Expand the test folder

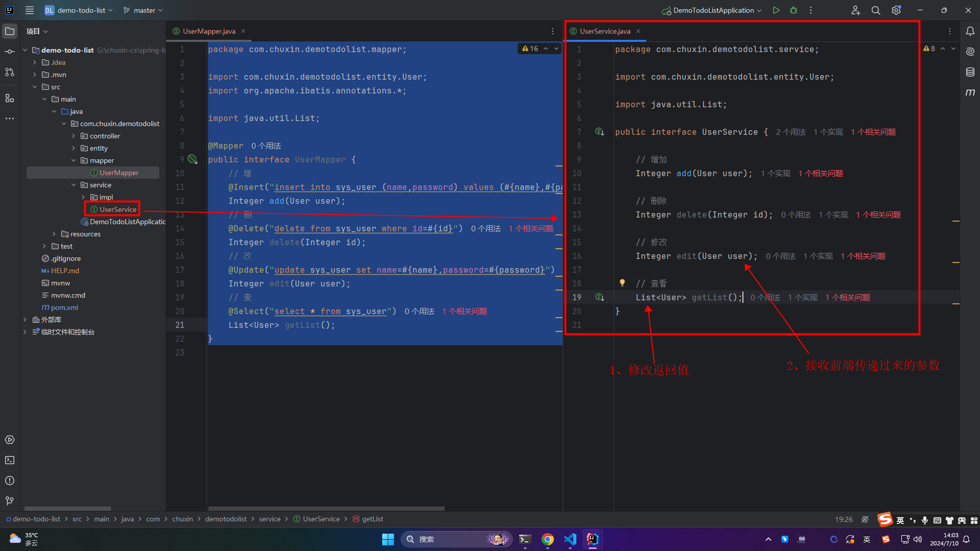[44, 246]
